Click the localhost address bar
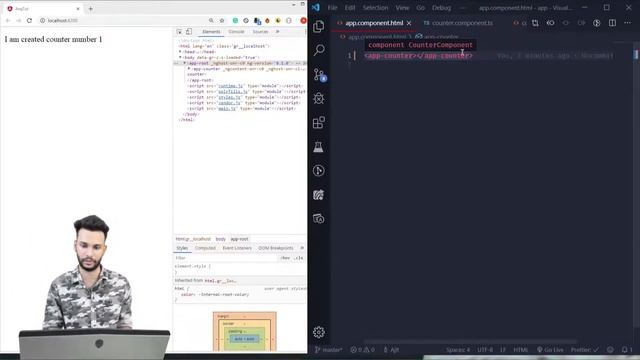The height and width of the screenshot is (360, 640). (122, 20)
